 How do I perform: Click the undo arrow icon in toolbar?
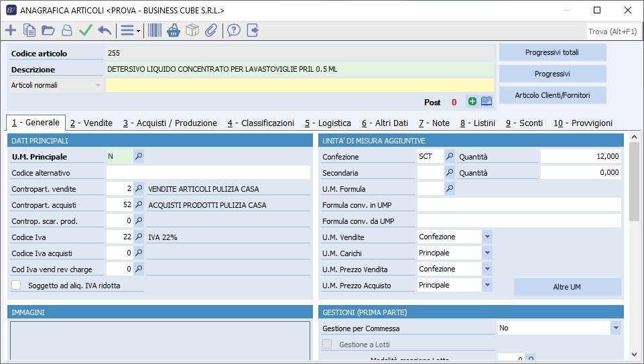[x=105, y=30]
